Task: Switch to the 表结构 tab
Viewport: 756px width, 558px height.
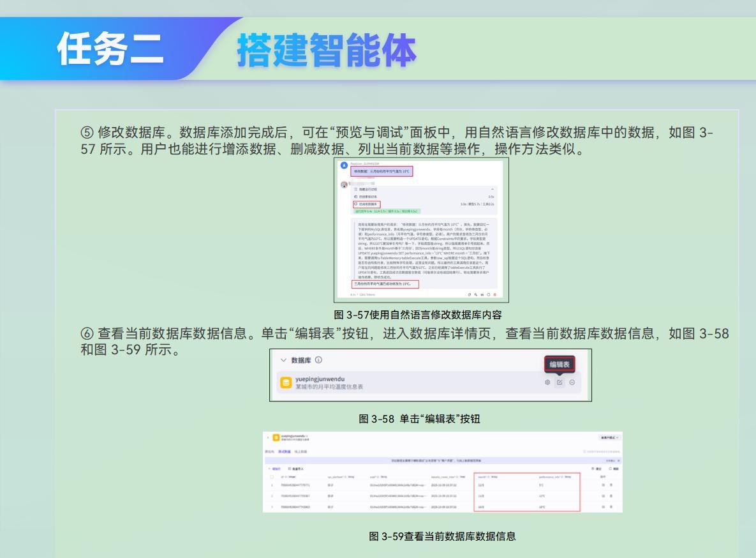Action: point(269,452)
